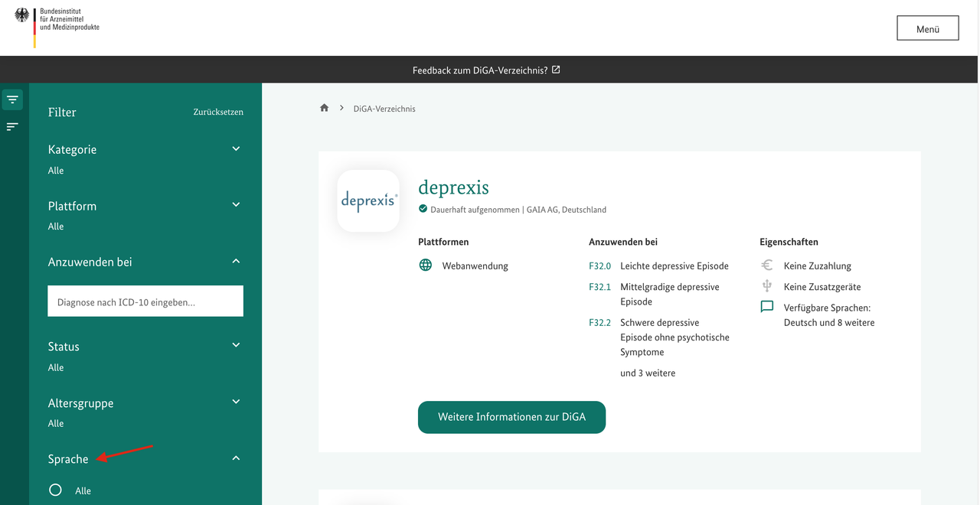Focus the Diagnose nach ICD-10 input field
This screenshot has height=505, width=980.
click(x=145, y=301)
